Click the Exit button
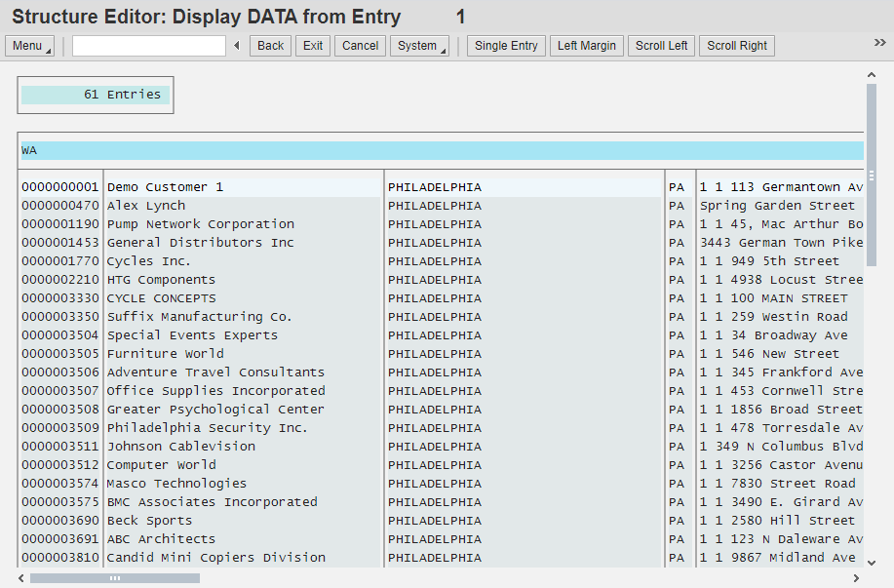This screenshot has height=588, width=894. 312,46
